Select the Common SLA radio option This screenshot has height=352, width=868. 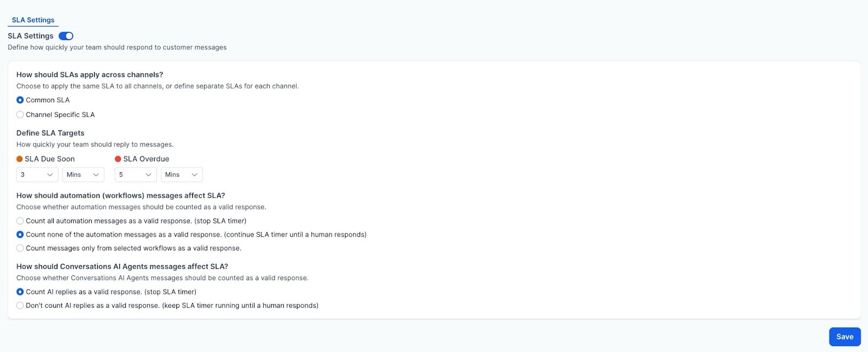[x=20, y=100]
